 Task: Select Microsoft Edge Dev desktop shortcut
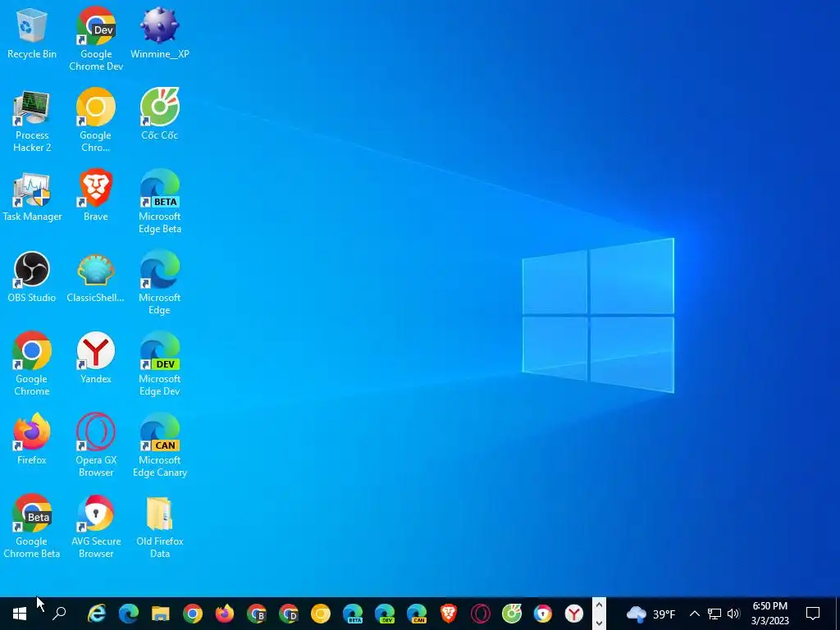click(160, 364)
